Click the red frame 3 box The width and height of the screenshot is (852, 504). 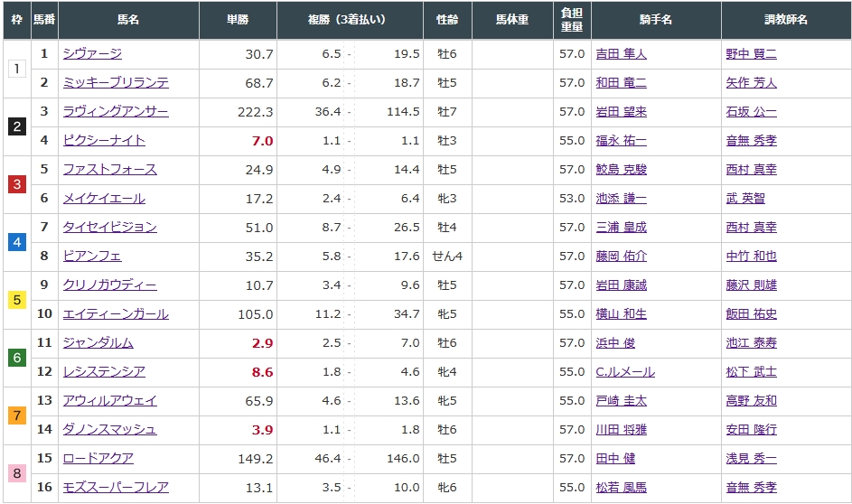click(x=17, y=184)
